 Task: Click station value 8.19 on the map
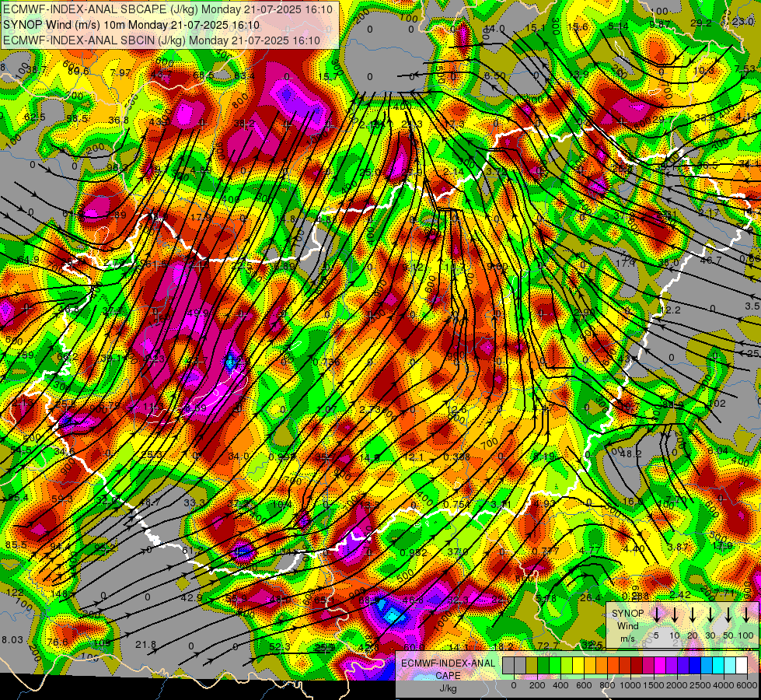[x=543, y=456]
